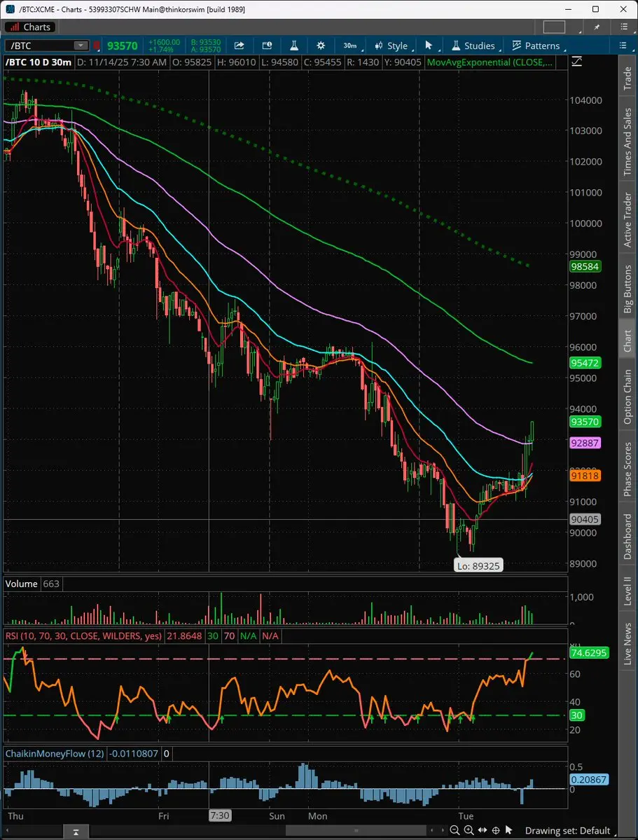Image resolution: width=638 pixels, height=840 pixels.
Task: Click the pin window icon
Action: pos(597,27)
